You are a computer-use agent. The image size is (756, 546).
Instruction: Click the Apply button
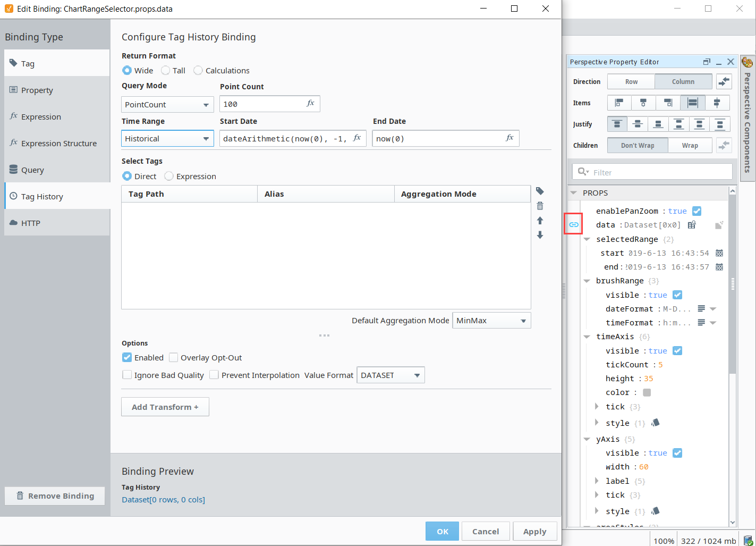coord(534,531)
